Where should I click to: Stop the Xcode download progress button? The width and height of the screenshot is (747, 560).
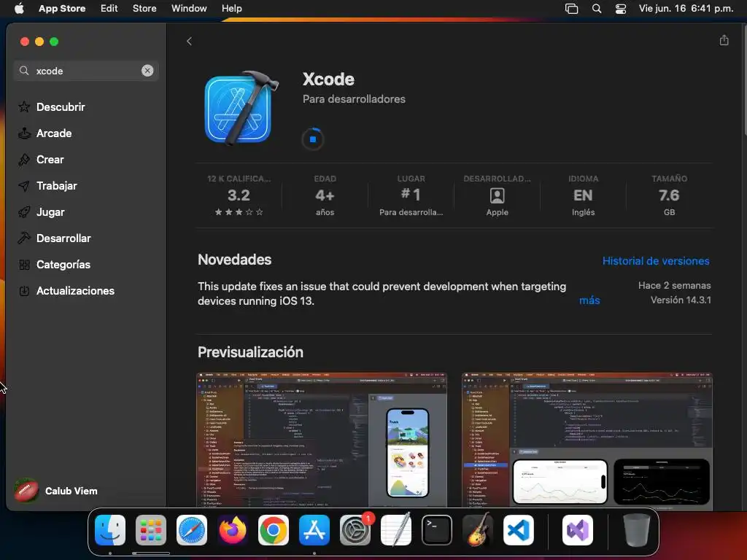(x=312, y=139)
